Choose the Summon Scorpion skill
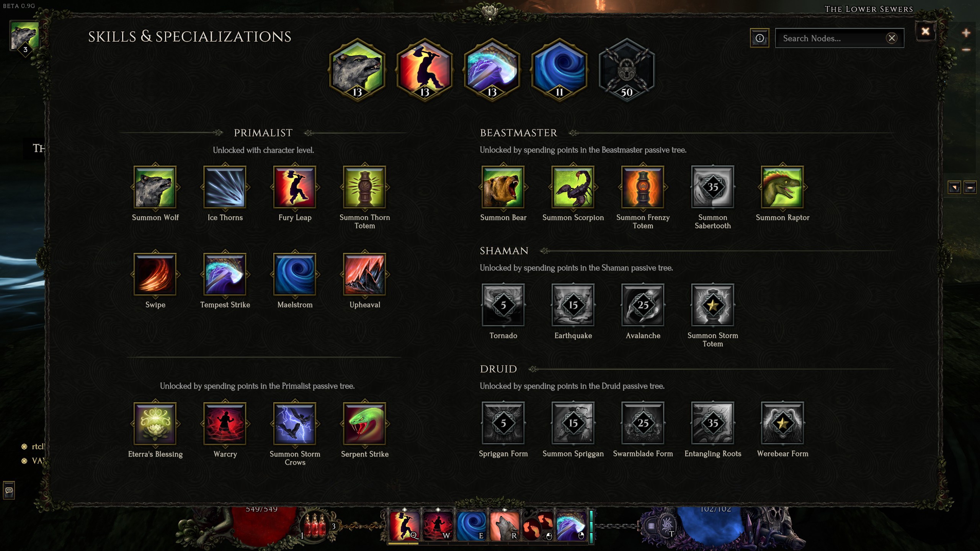Image resolution: width=980 pixels, height=551 pixels. tap(573, 187)
